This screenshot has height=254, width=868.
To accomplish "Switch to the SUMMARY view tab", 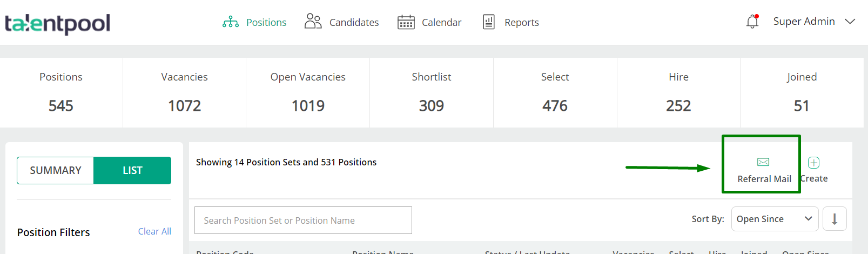I will click(x=56, y=170).
